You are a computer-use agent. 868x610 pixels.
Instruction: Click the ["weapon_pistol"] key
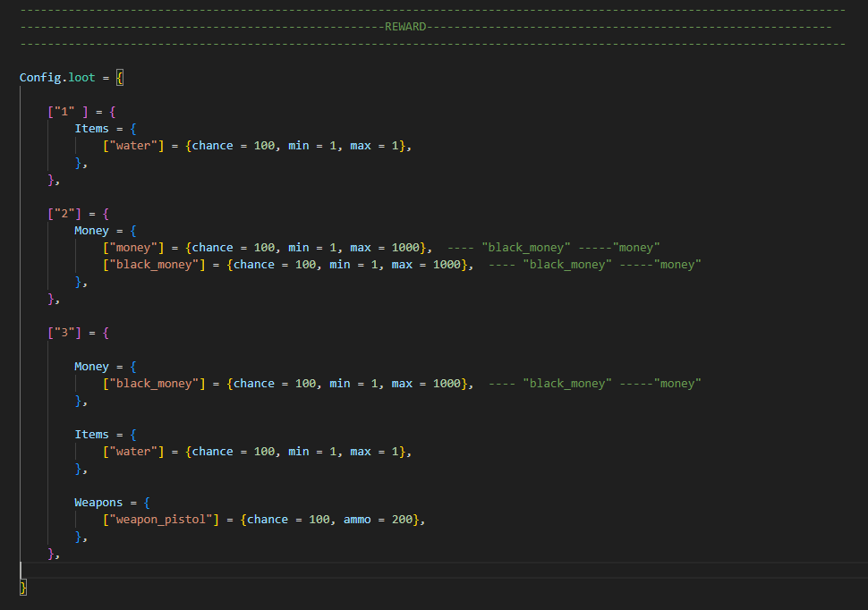161,520
